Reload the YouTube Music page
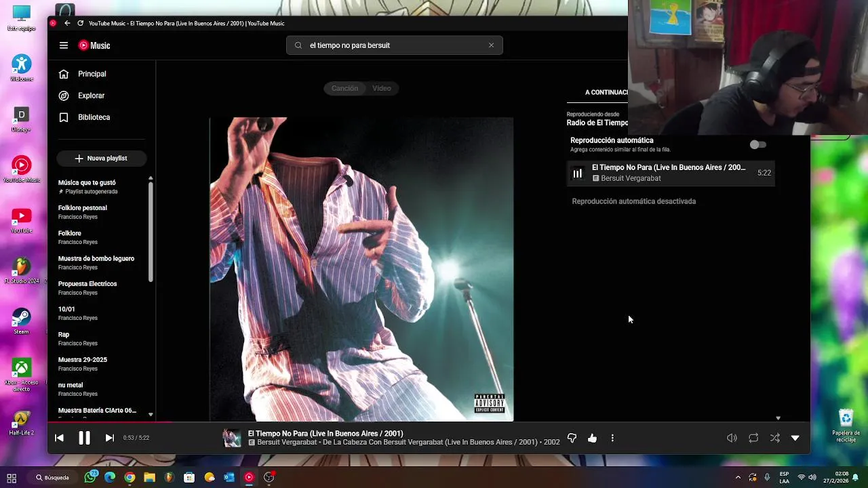This screenshot has height=488, width=868. (x=80, y=23)
